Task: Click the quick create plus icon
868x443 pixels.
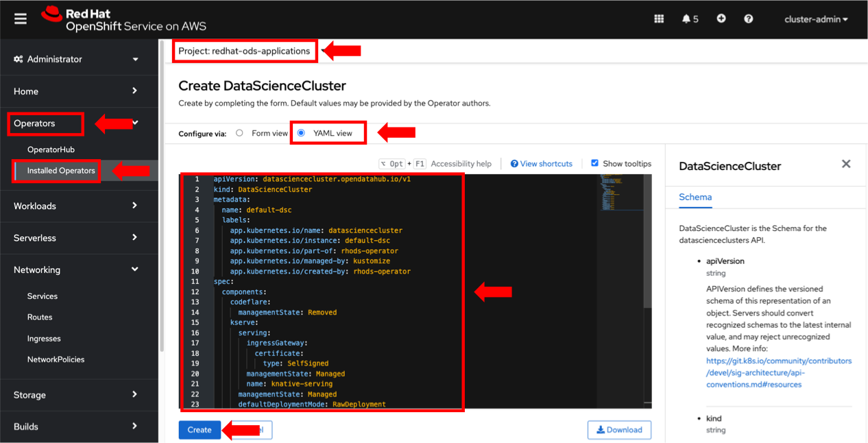Action: (721, 19)
